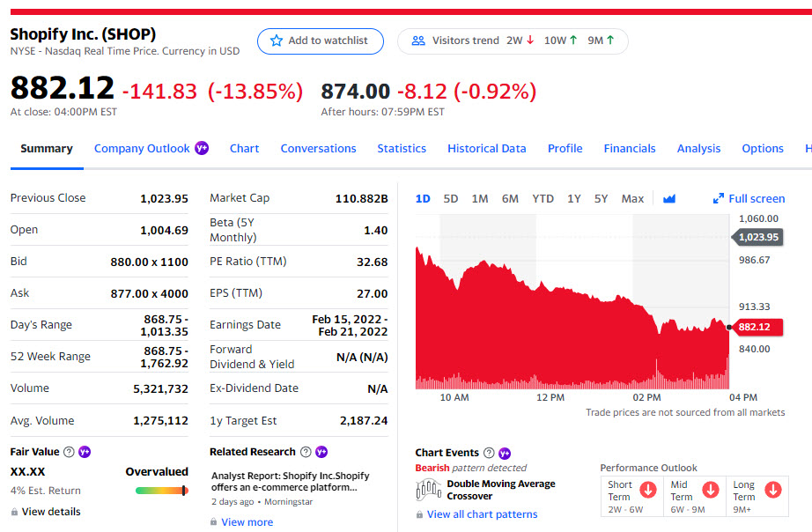Click the candlestick Double Moving Average pattern icon

pyautogui.click(x=428, y=489)
